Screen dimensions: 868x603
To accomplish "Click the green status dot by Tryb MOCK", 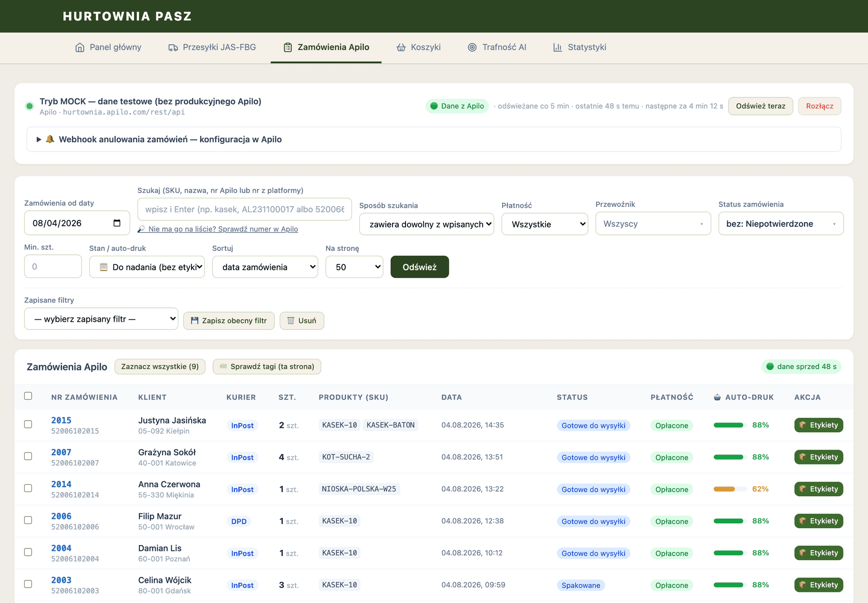I will coord(29,106).
